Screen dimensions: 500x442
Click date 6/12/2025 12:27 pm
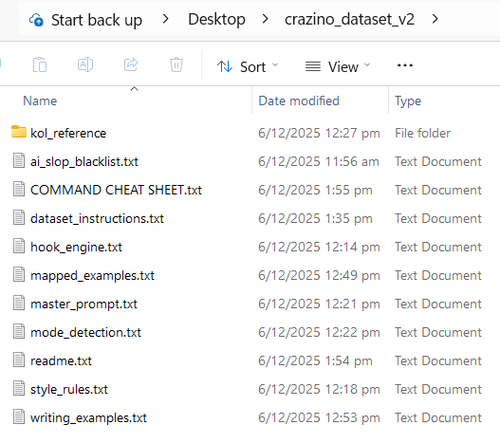point(319,133)
